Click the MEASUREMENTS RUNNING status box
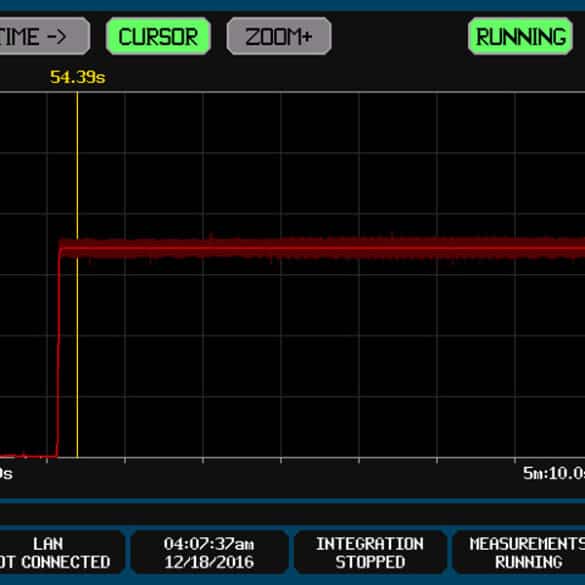The width and height of the screenshot is (585, 585). tap(519, 552)
